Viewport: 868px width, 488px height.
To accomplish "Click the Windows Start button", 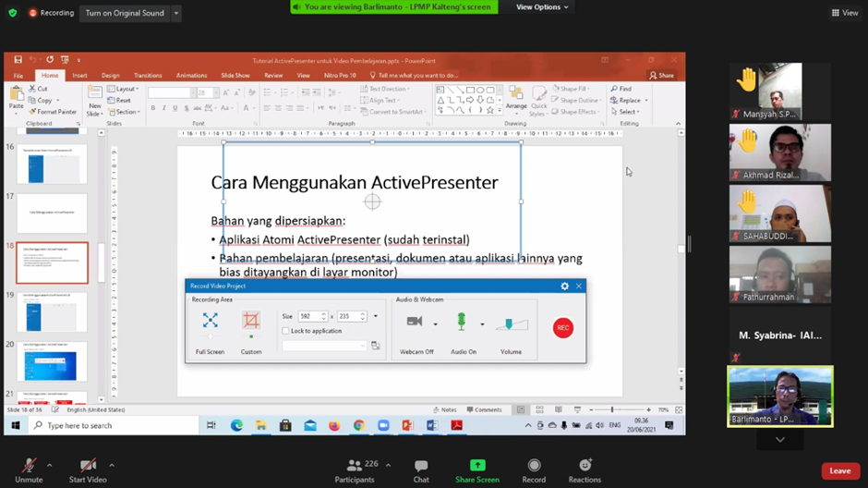I will click(x=16, y=425).
